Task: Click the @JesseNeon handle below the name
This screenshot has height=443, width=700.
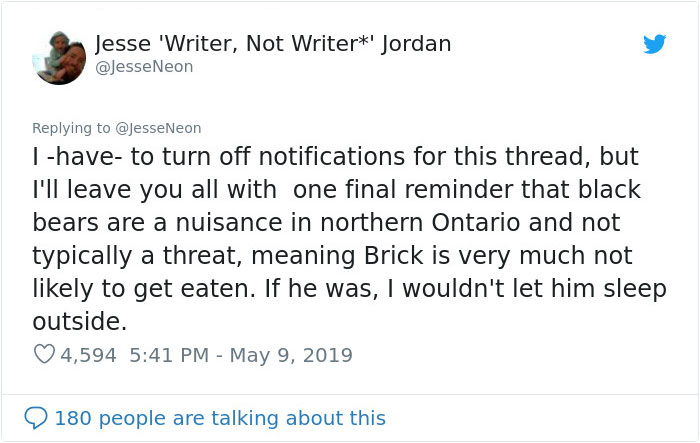Action: [144, 67]
